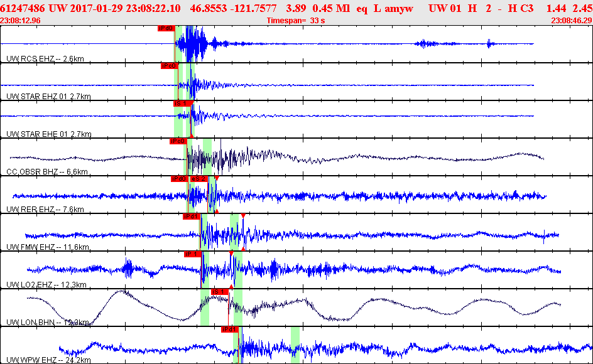Click station label UW FMW EHZ -- 11.6km
The height and width of the screenshot is (364, 593).
tap(48, 247)
